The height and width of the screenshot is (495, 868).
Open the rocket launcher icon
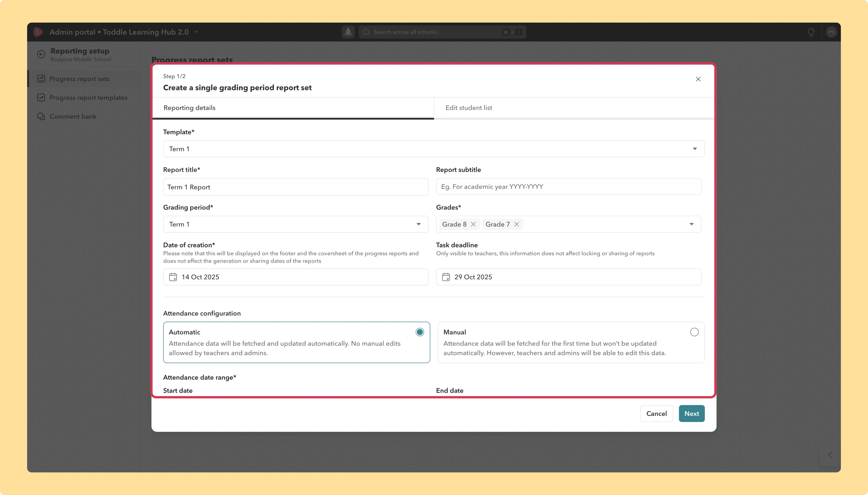(x=348, y=32)
